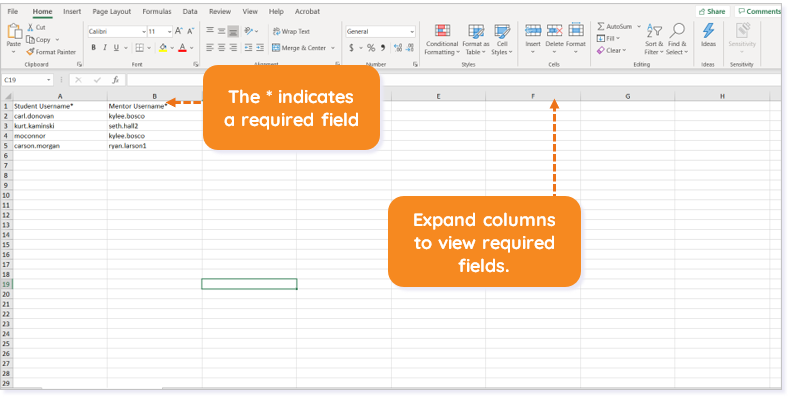The image size is (791, 407).
Task: Activate the Format Painter tool
Action: (51, 51)
